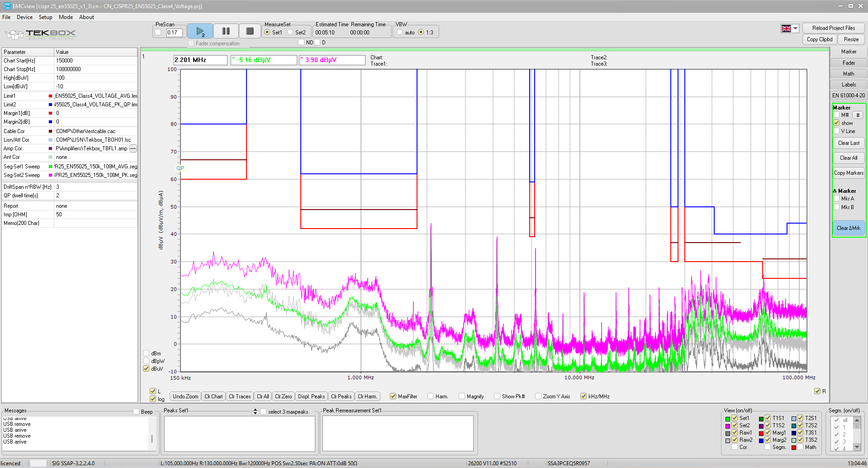Open the Amp Cor file browse button
The image size is (868, 468).
click(x=133, y=148)
